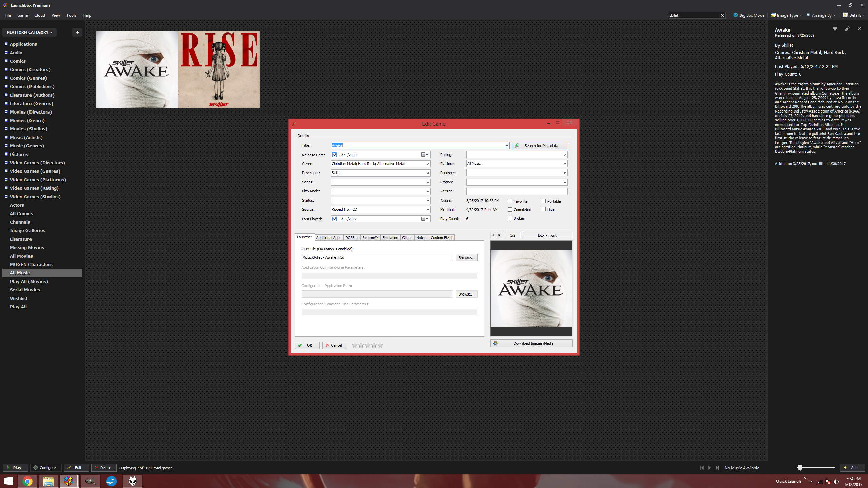
Task: Click the Version input field
Action: tap(517, 191)
